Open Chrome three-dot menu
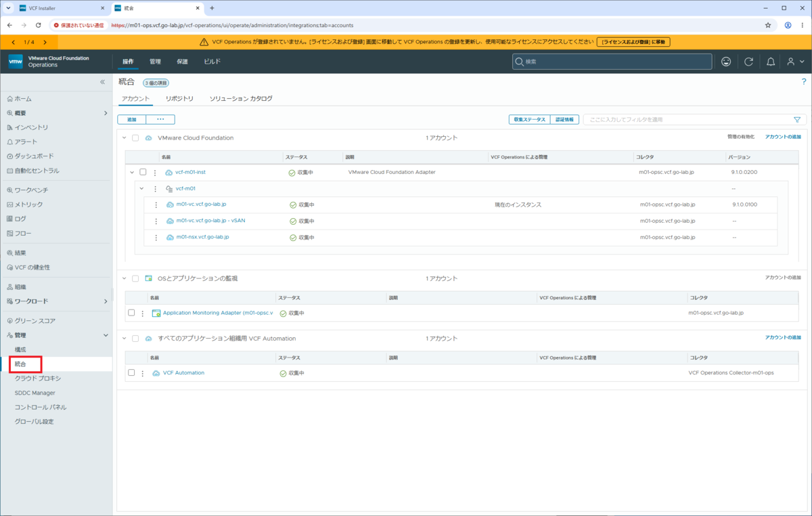812x516 pixels. click(x=803, y=25)
